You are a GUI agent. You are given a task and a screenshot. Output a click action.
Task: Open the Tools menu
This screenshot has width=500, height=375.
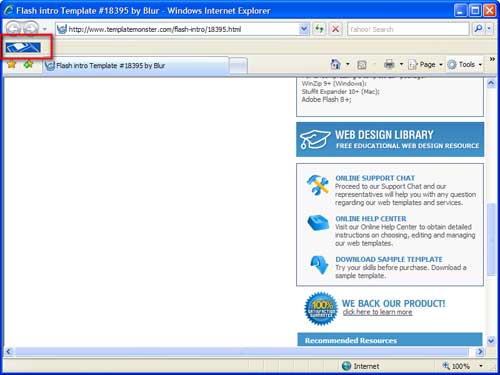click(465, 65)
